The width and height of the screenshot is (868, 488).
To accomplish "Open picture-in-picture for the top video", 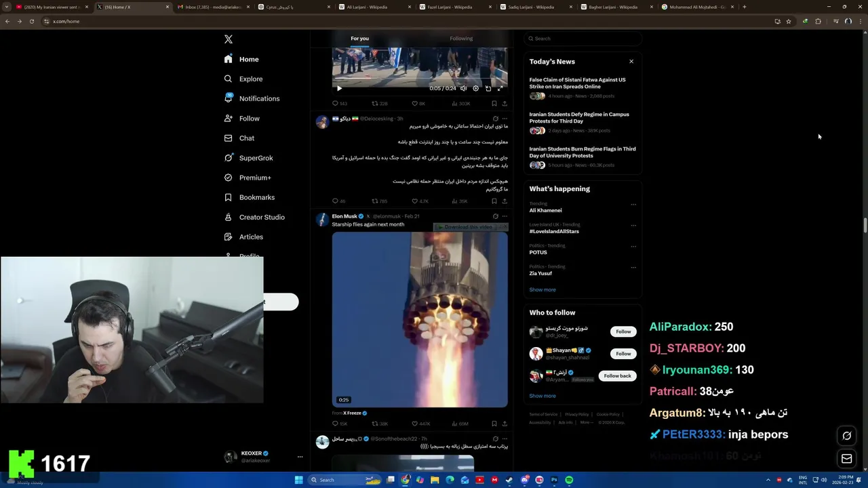I will (488, 88).
